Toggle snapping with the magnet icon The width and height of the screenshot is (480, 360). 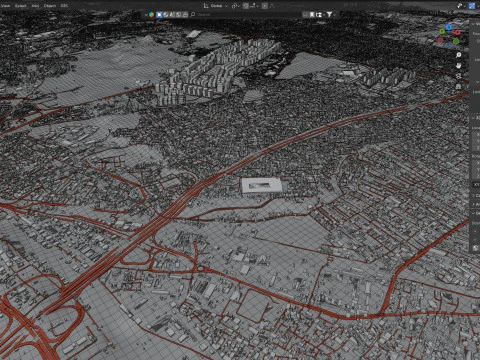point(246,6)
